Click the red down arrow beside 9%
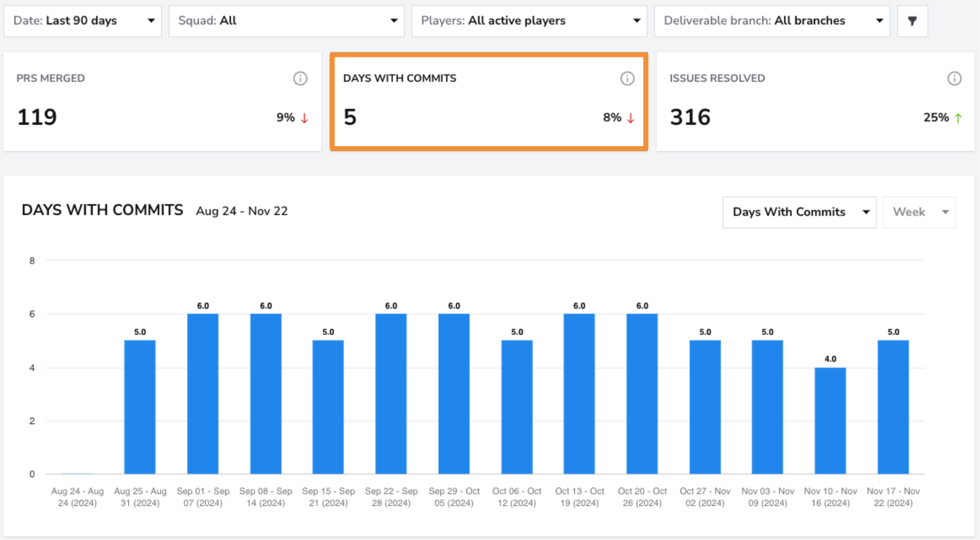The height and width of the screenshot is (540, 980). (x=305, y=118)
